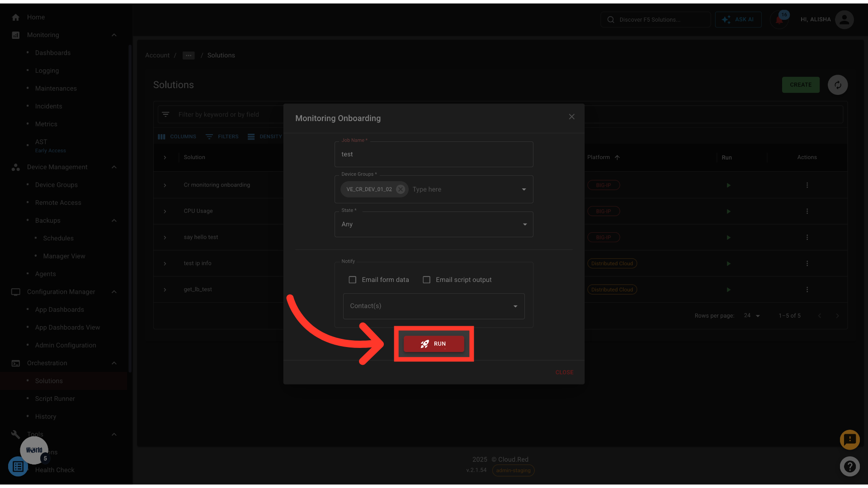868x488 pixels.
Task: Open the notifications bell icon
Action: [x=779, y=20]
